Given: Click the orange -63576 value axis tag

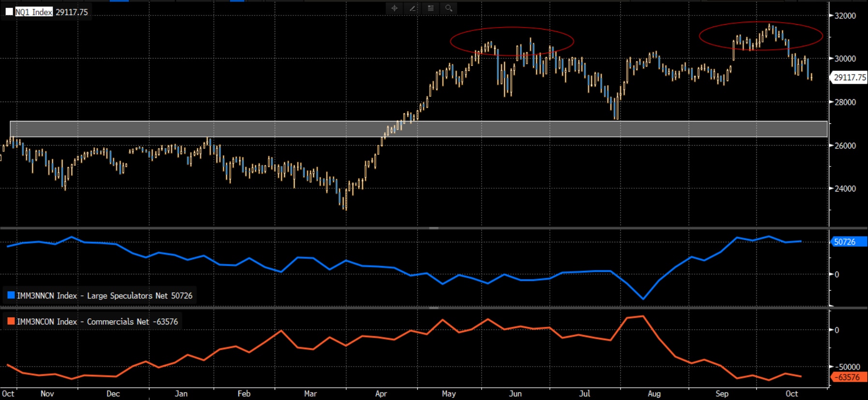Looking at the screenshot, I should coord(849,377).
